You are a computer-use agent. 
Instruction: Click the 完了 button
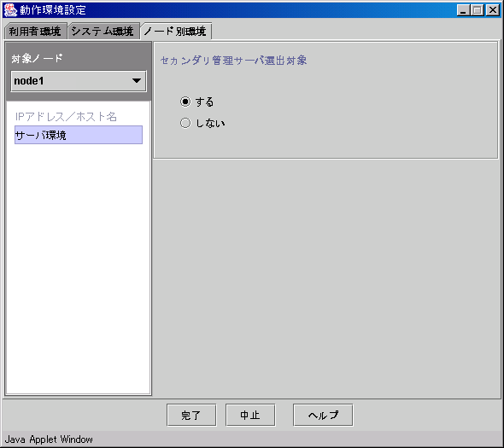191,415
